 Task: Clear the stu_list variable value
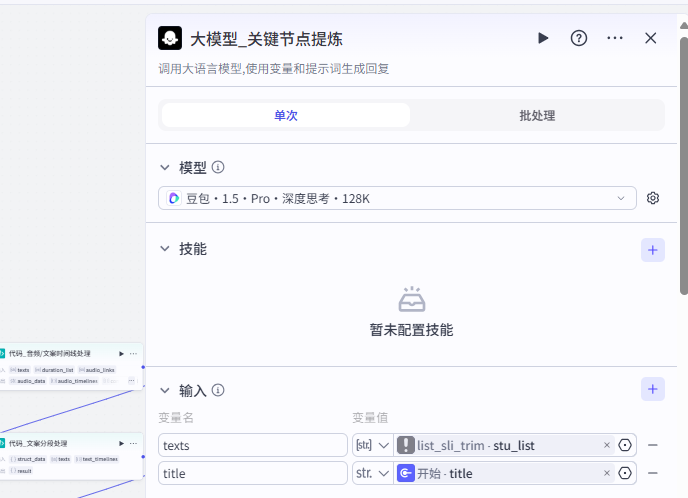point(607,445)
